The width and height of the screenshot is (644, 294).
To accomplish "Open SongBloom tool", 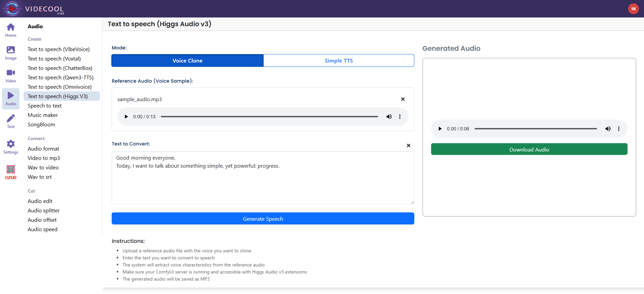I will (41, 124).
